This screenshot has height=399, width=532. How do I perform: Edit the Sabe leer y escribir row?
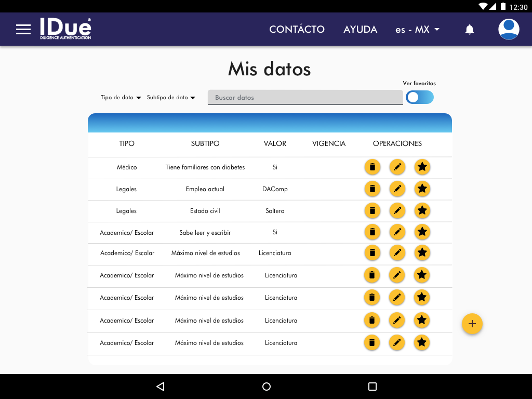pyautogui.click(x=397, y=232)
